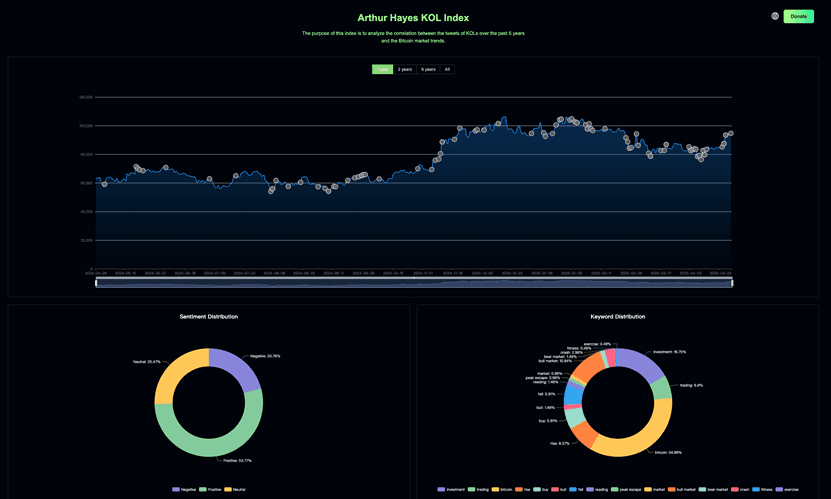Toggle Positive legend in Sentiment Distribution
This screenshot has height=499, width=831.
(210, 489)
